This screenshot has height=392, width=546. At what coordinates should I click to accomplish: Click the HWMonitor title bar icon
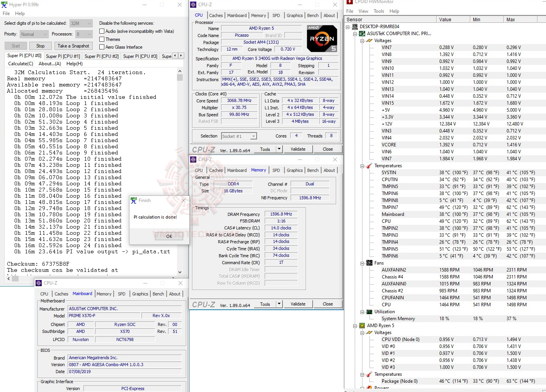tap(350, 2)
